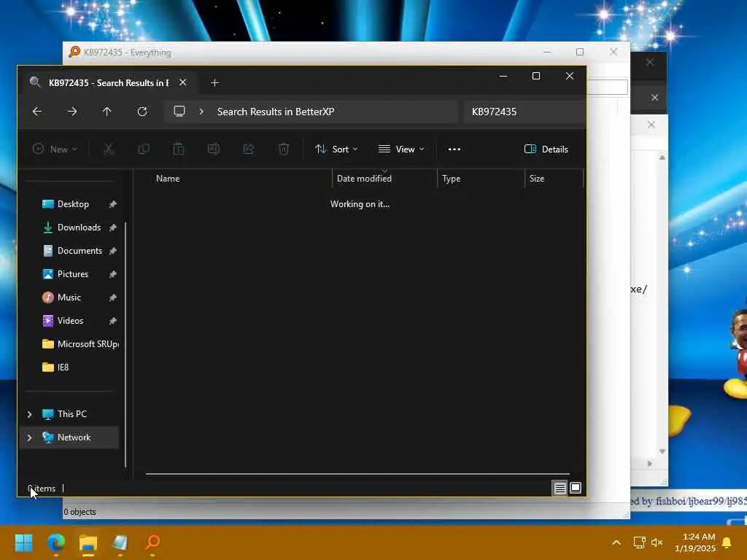Click the Copy toolbar icon
The image size is (747, 560).
coord(144,149)
